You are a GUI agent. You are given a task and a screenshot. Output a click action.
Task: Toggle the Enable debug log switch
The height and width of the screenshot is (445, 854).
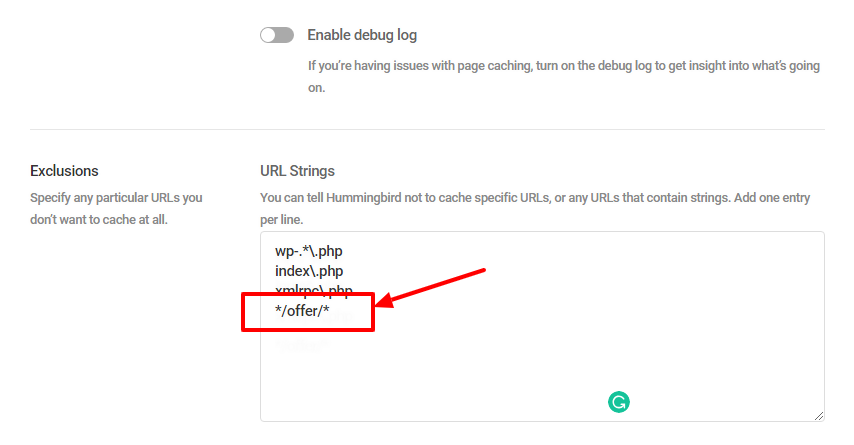[x=277, y=35]
